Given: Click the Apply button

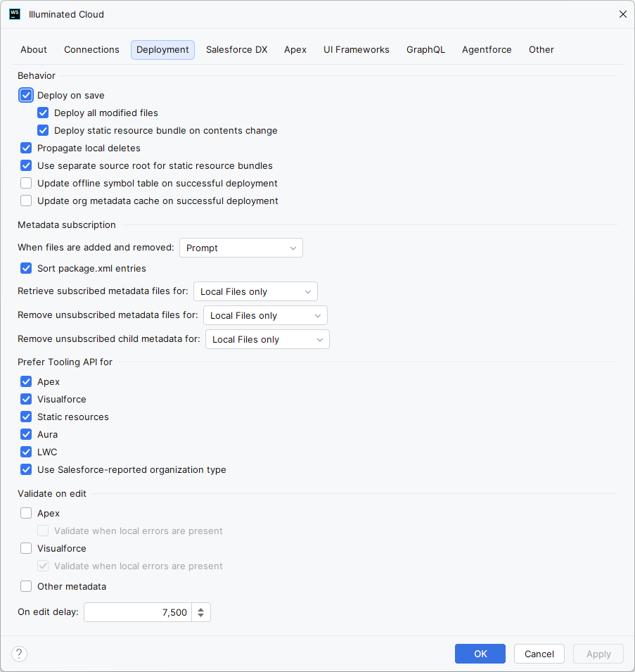Looking at the screenshot, I should [x=598, y=654].
